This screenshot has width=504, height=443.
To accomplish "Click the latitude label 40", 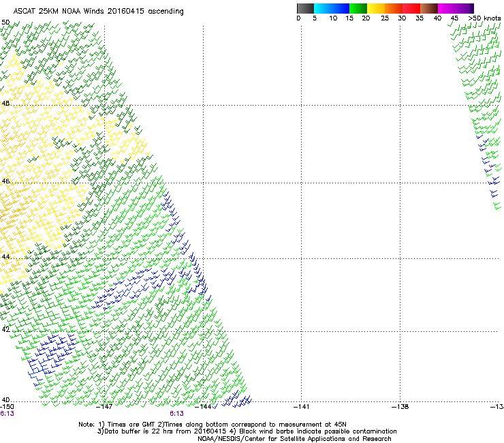I will click(x=5, y=399).
